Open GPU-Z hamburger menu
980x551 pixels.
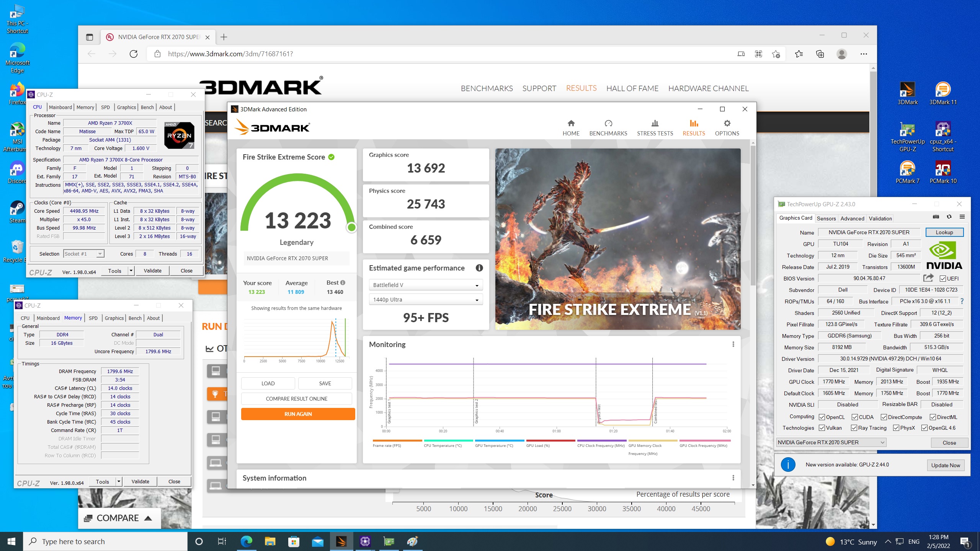[962, 217]
